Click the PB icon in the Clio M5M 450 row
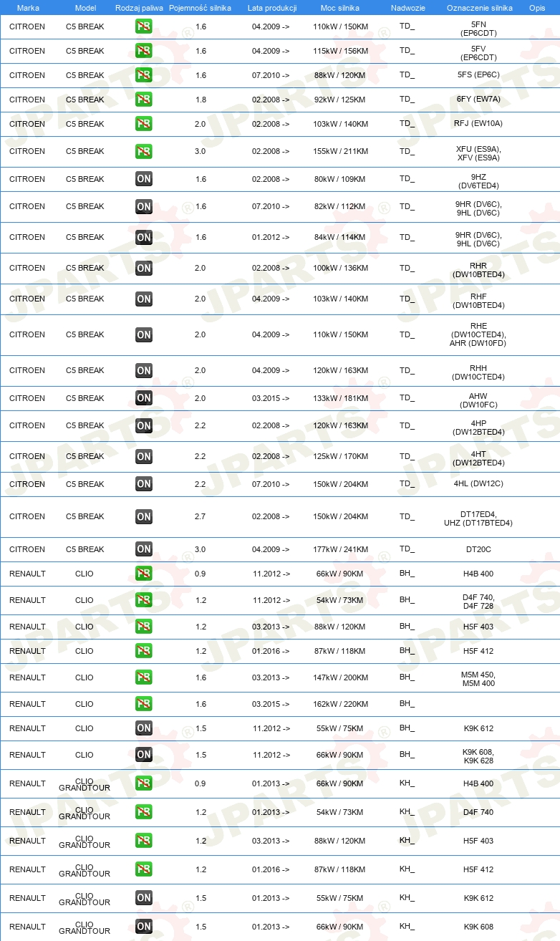560x941 pixels. click(143, 677)
